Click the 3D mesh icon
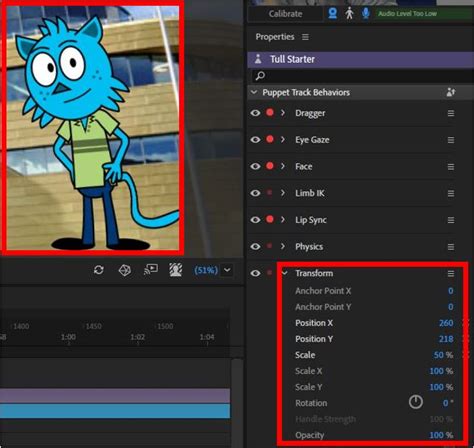The image size is (474, 448). click(125, 270)
